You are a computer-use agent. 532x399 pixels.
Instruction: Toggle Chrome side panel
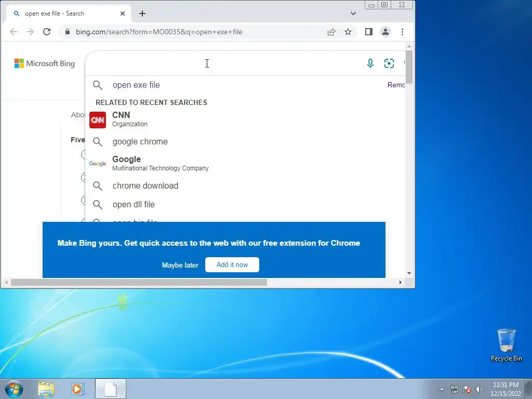click(x=369, y=32)
